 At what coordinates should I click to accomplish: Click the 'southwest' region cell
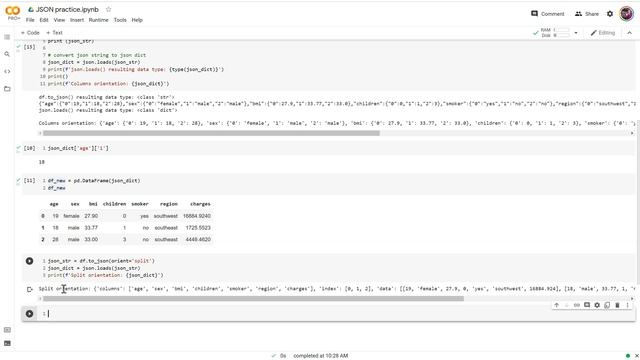166,216
